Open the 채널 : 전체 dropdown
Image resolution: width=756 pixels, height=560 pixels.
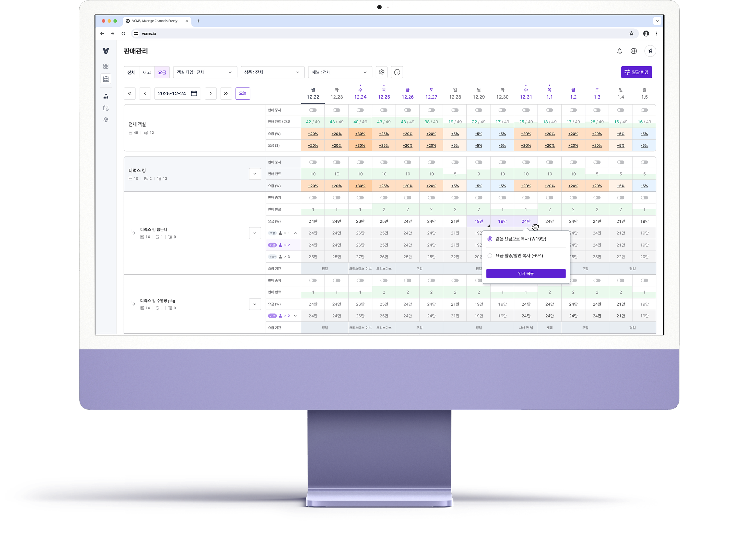pyautogui.click(x=340, y=72)
